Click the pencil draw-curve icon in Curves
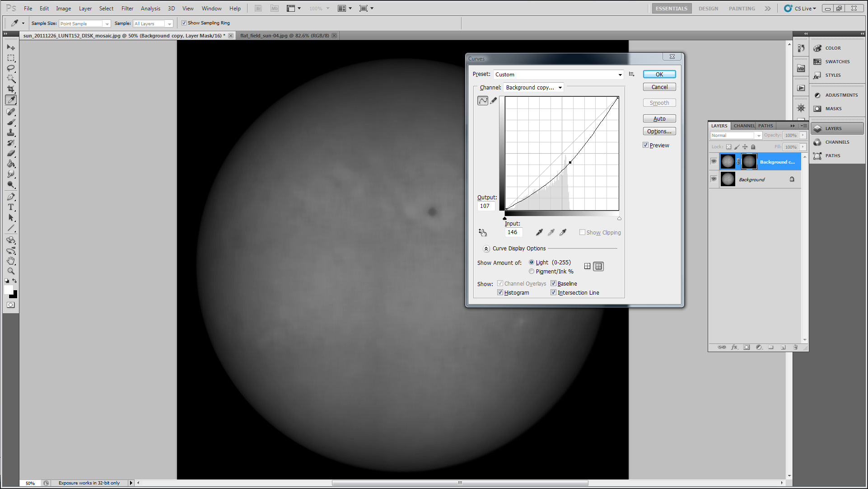 pos(494,101)
